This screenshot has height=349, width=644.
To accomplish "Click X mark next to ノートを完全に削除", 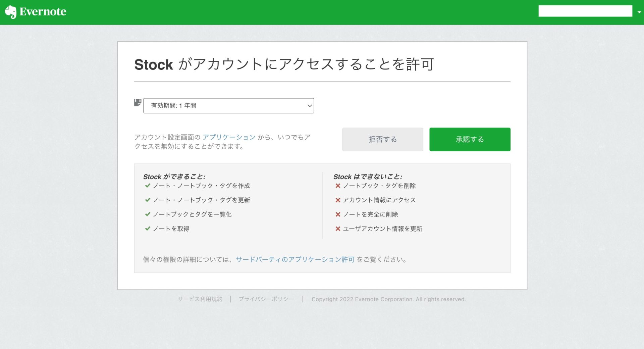I will coord(338,214).
